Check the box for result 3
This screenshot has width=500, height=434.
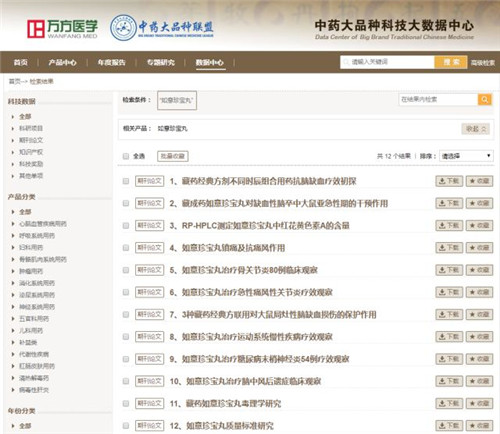[x=126, y=225]
